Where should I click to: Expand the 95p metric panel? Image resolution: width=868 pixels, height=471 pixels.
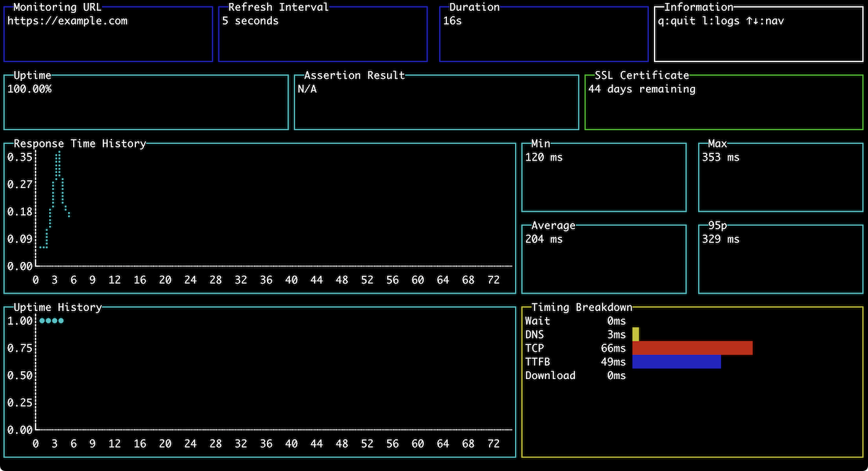click(780, 259)
